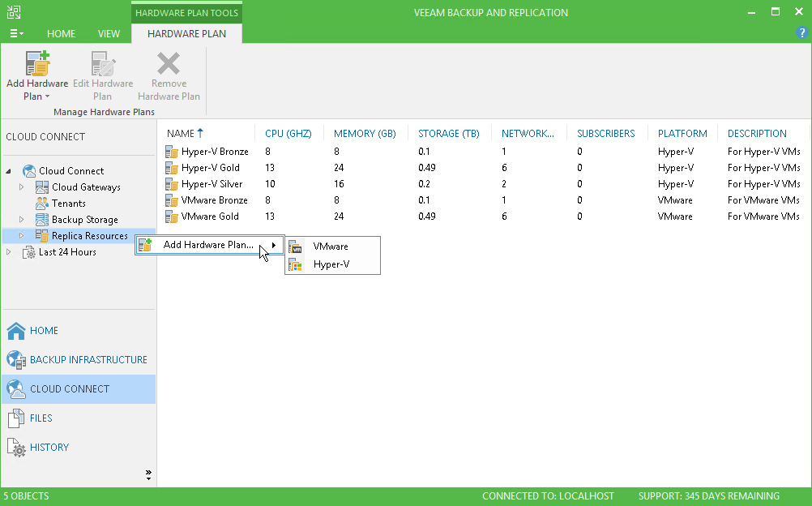Click the Veeam logo icon in title bar
Viewport: 812px width, 506px height.
point(14,12)
